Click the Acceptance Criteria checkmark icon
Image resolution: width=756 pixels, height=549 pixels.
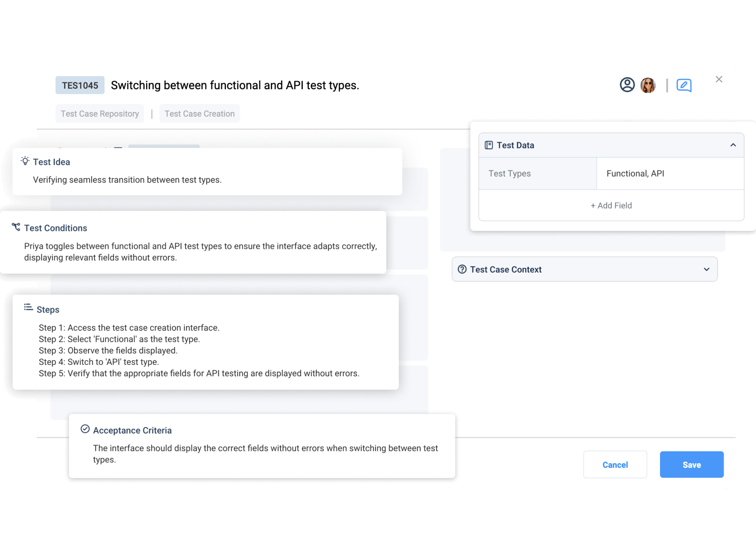tap(85, 429)
